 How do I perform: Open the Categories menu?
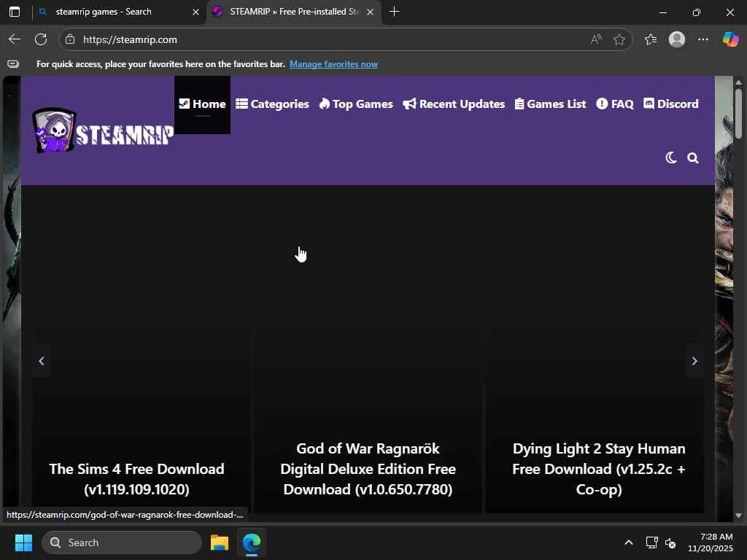pos(273,104)
